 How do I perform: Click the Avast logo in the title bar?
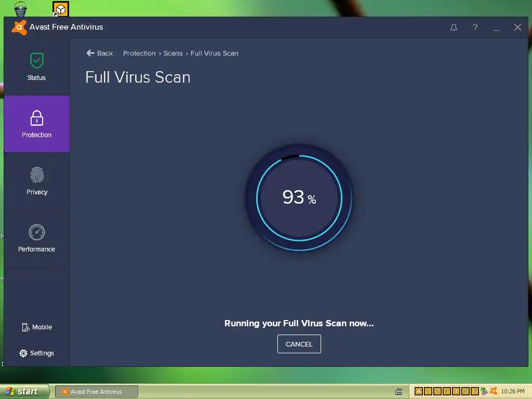click(x=19, y=28)
